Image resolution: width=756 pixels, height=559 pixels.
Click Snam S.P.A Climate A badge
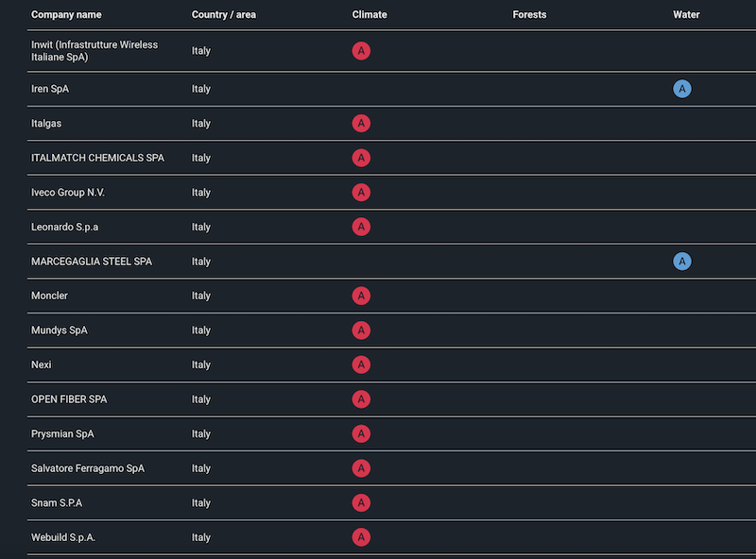[x=361, y=503]
